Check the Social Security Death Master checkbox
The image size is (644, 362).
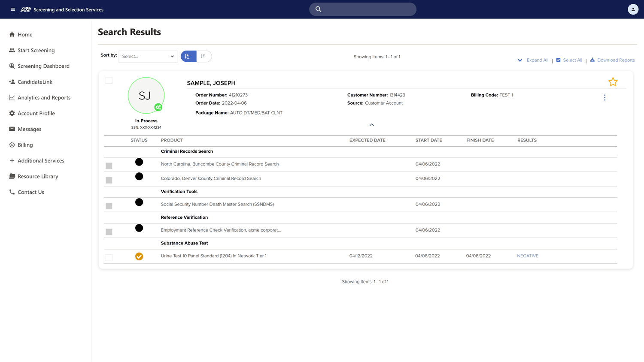tap(109, 206)
